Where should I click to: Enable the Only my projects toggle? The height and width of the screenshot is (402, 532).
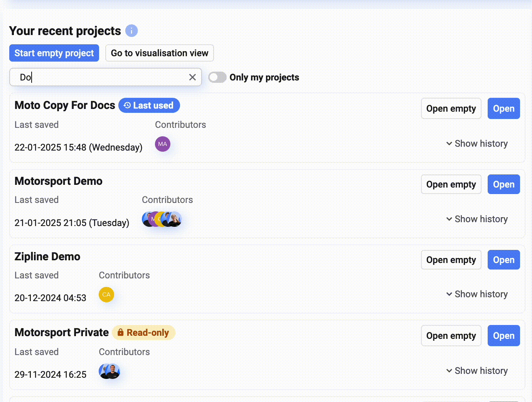(x=217, y=77)
